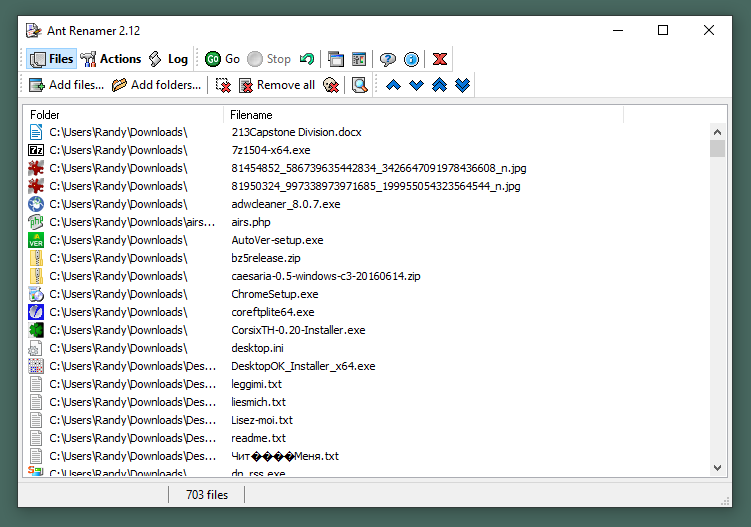Viewport: 751px width, 527px height.
Task: Click the red X exit icon
Action: (440, 59)
